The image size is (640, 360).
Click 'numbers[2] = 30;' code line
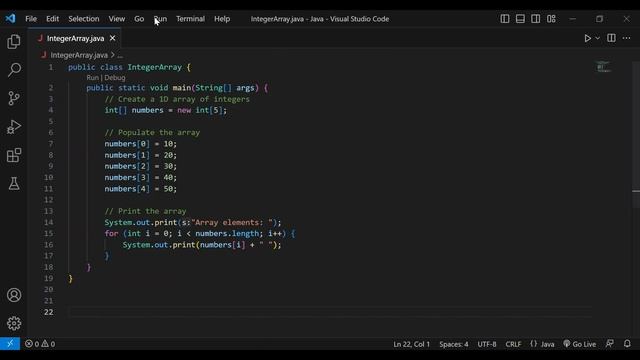click(140, 166)
